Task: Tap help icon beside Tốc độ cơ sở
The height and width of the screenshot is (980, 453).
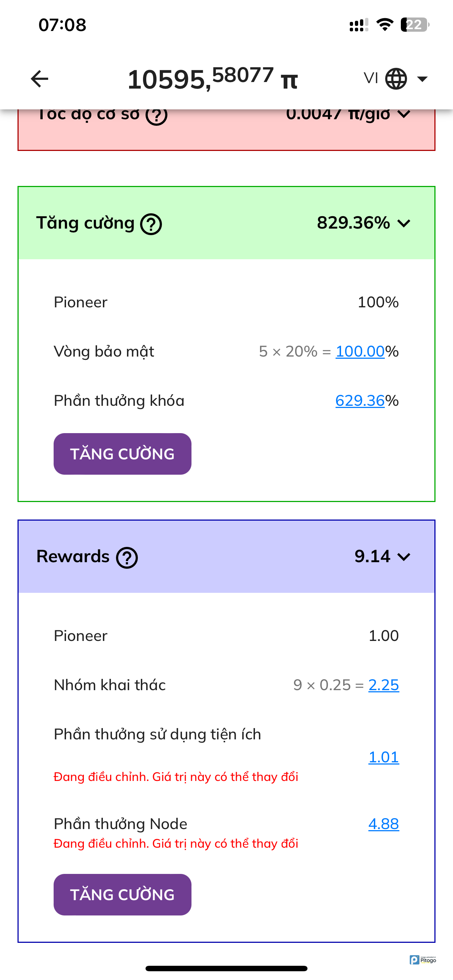Action: click(156, 115)
